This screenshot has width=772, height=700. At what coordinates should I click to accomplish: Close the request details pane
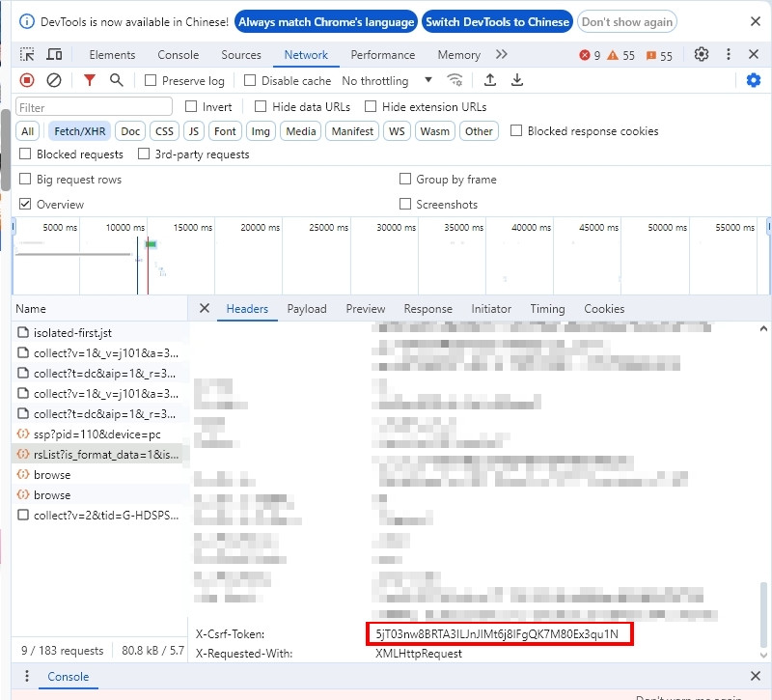205,308
